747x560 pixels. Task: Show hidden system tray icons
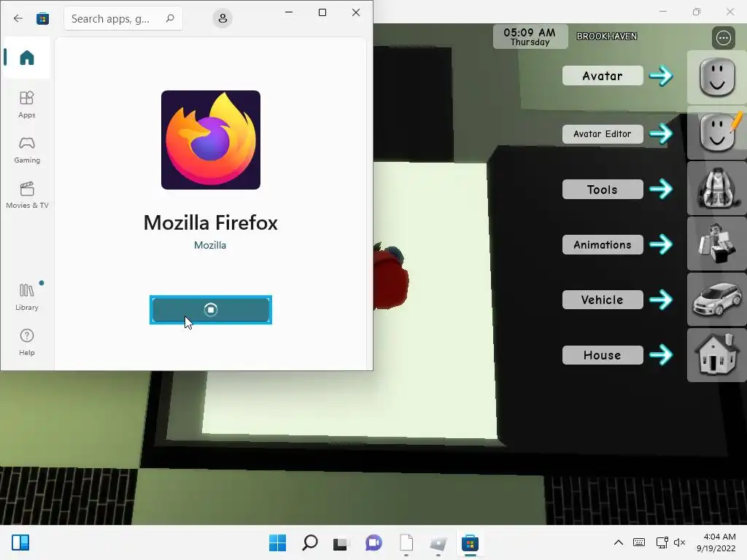619,542
